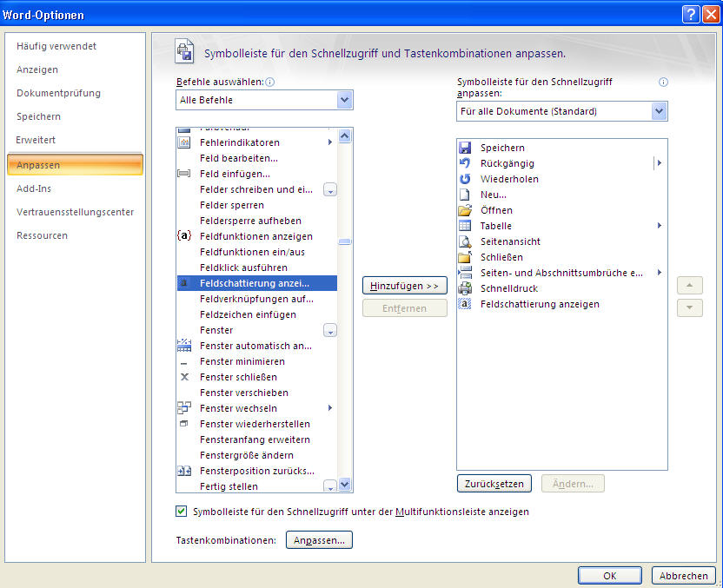The image size is (723, 588).
Task: Switch to the Erweitert options category
Action: pos(36,140)
